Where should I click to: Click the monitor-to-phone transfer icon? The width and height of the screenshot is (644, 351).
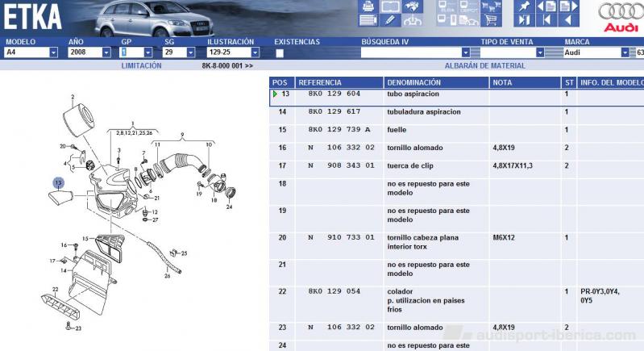tap(447, 20)
